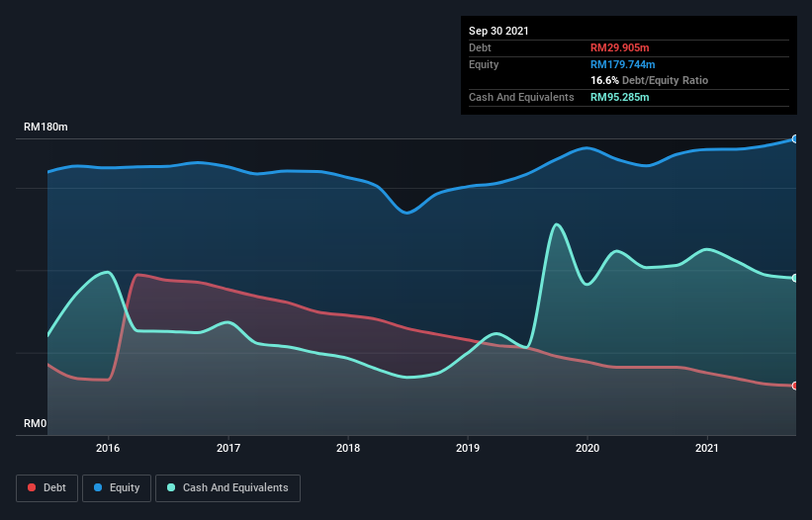Click the RM29.905m debt value
Screen dimensions: 812x520
click(620, 47)
